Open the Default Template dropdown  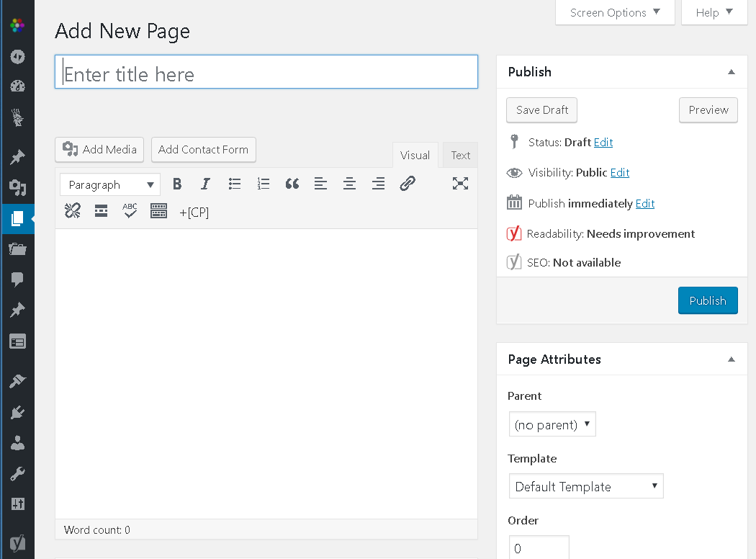(585, 486)
